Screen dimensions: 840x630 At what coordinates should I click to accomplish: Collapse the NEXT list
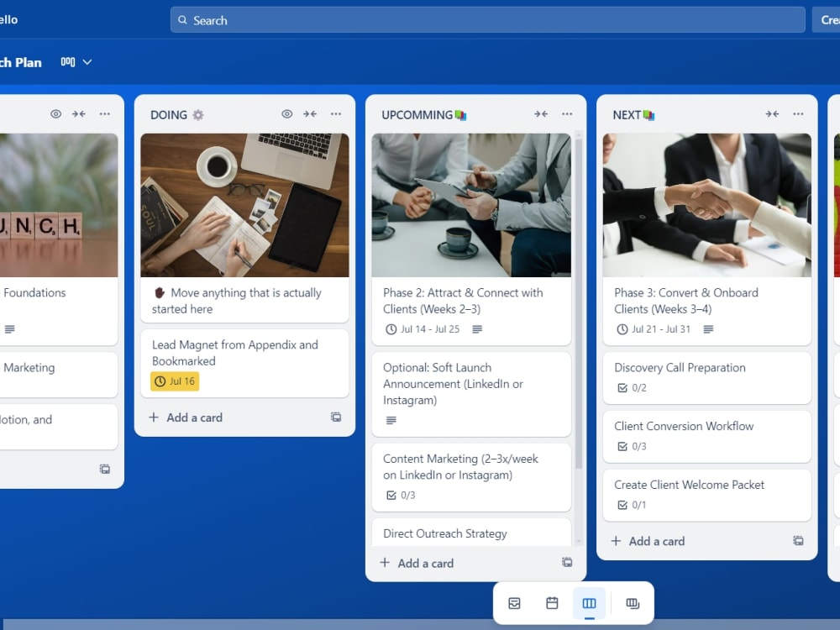[772, 113]
